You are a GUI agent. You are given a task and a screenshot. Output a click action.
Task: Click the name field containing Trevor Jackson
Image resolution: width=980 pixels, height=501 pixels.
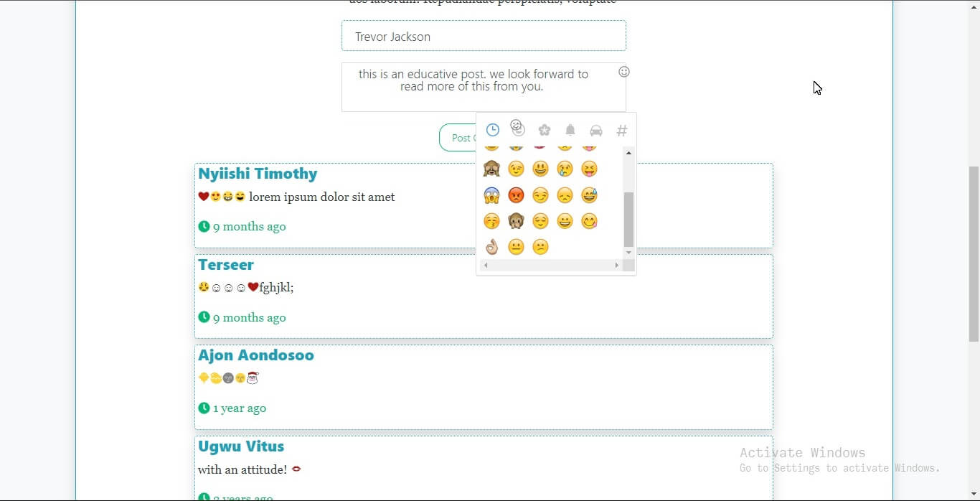[484, 36]
